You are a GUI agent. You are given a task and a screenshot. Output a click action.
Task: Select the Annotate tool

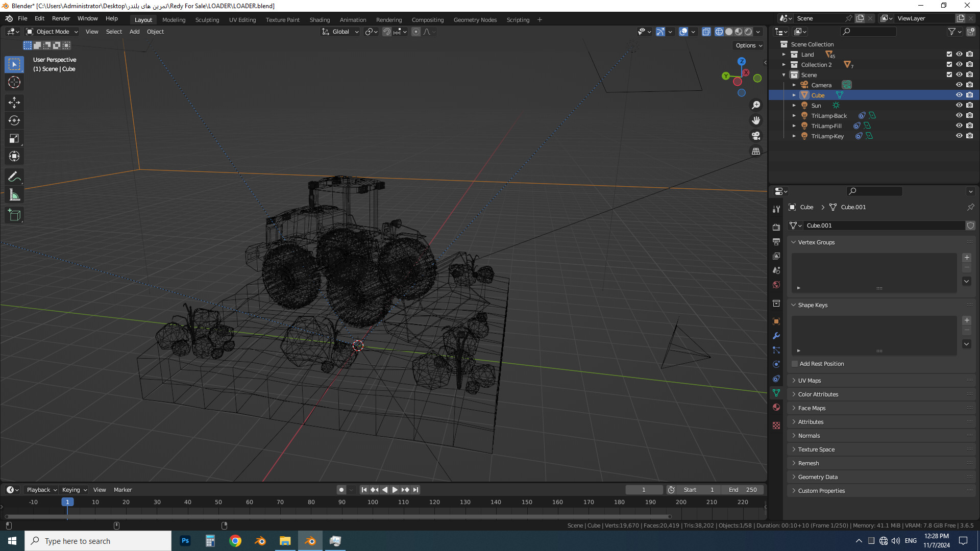(14, 177)
